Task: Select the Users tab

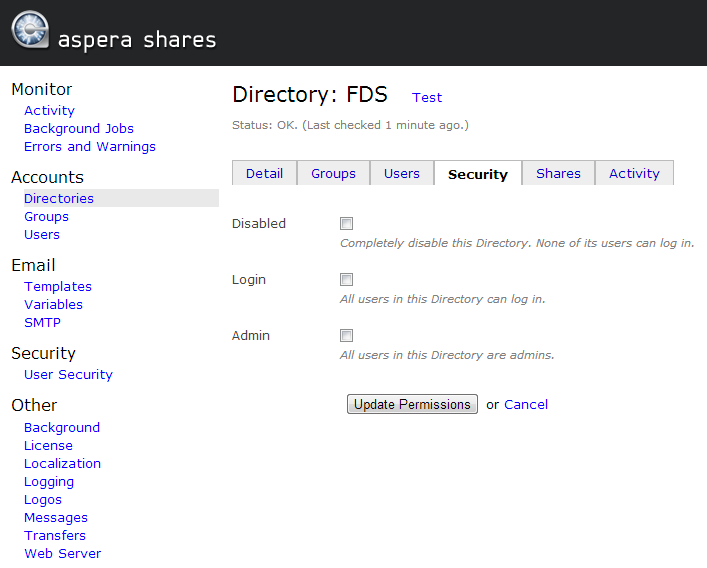Action: (402, 174)
